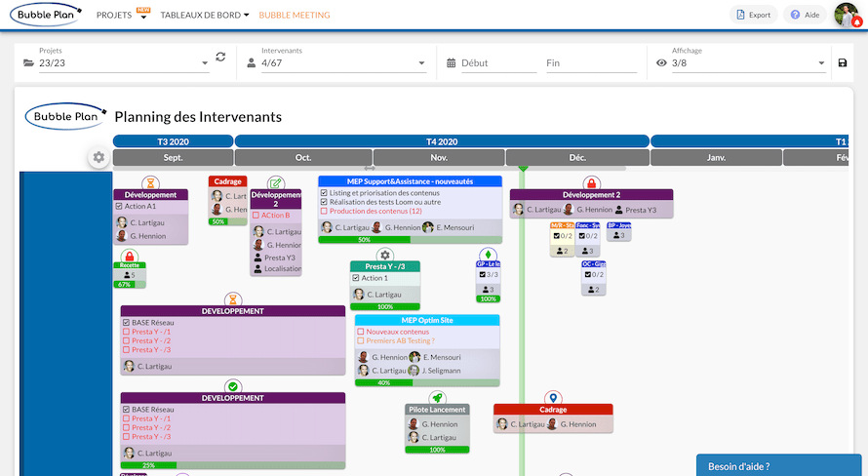
Task: Click the rocket icon above Pilote Lancement
Action: tap(437, 398)
